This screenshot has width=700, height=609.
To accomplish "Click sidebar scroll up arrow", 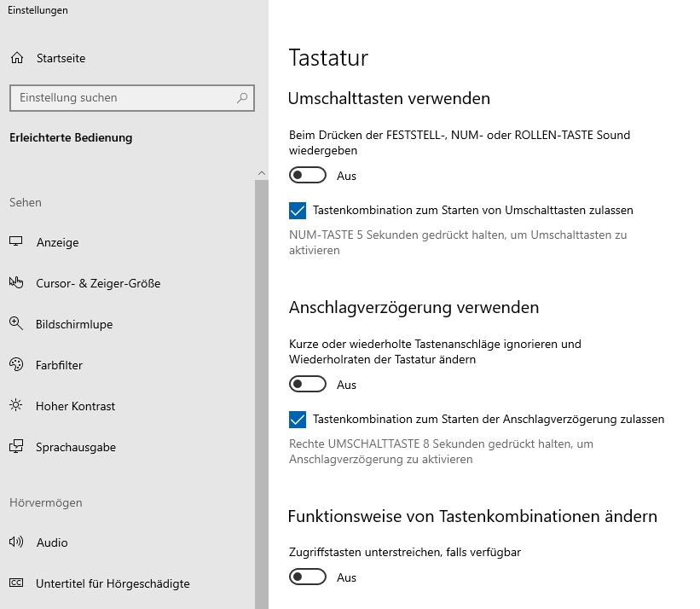I will pos(262,173).
